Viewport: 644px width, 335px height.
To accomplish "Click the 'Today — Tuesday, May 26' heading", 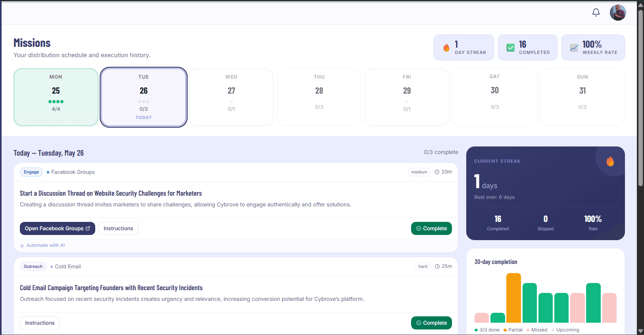I will click(48, 153).
